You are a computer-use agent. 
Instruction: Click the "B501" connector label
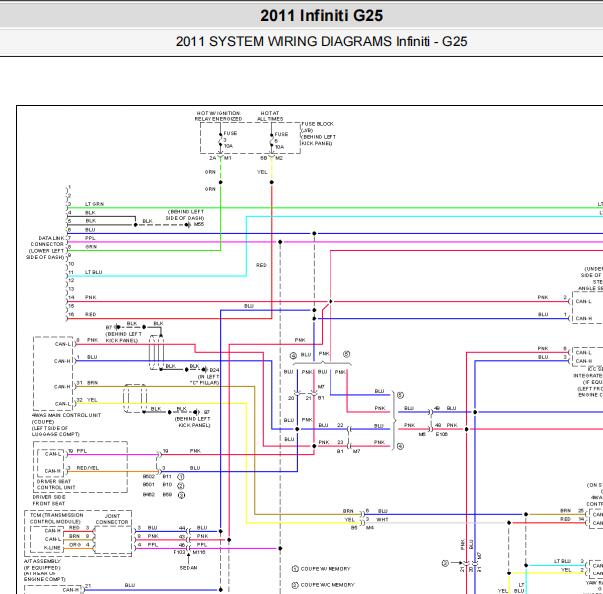[148, 484]
